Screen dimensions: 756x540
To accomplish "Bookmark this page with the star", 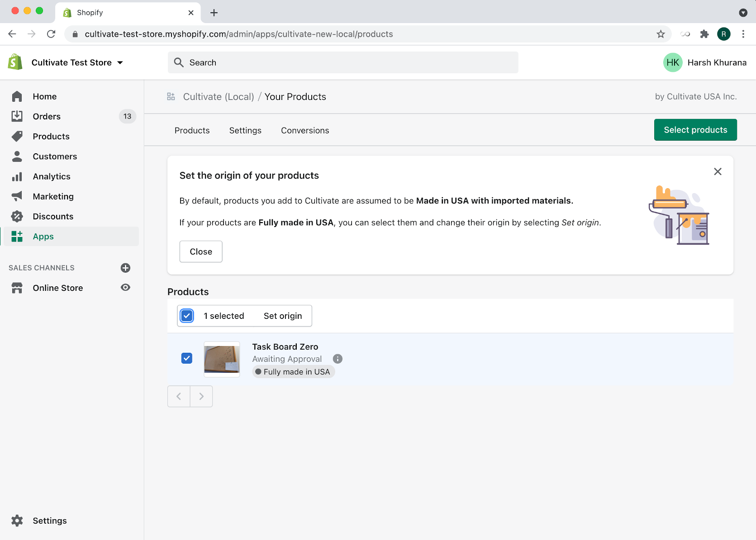I will click(661, 34).
